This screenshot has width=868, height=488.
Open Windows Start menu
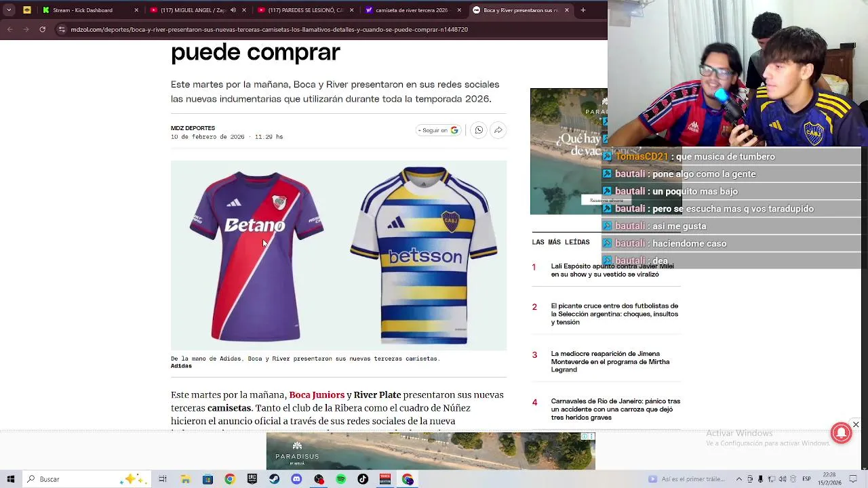(10, 479)
